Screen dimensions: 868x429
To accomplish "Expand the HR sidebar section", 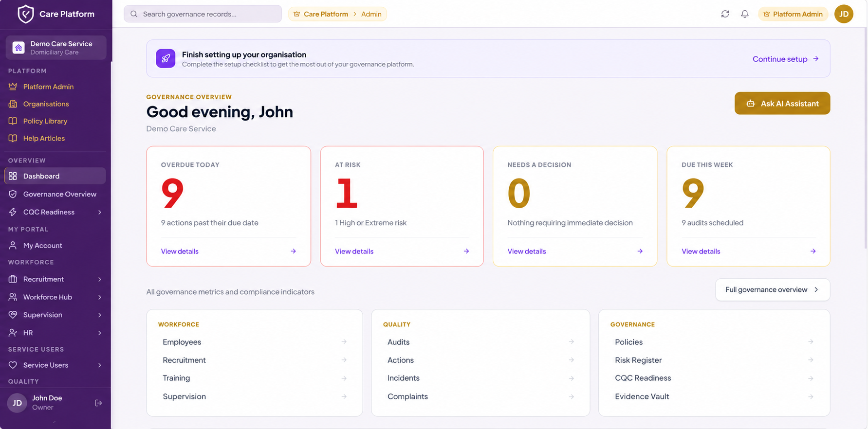I will tap(100, 333).
